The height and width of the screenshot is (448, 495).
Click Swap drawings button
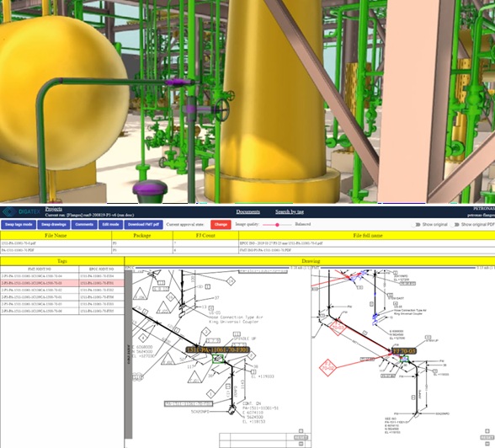(54, 225)
